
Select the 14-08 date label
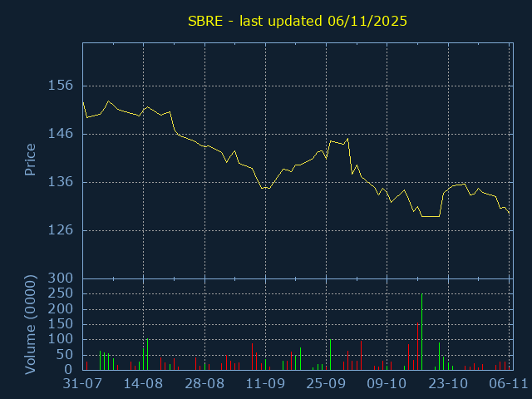143,384
